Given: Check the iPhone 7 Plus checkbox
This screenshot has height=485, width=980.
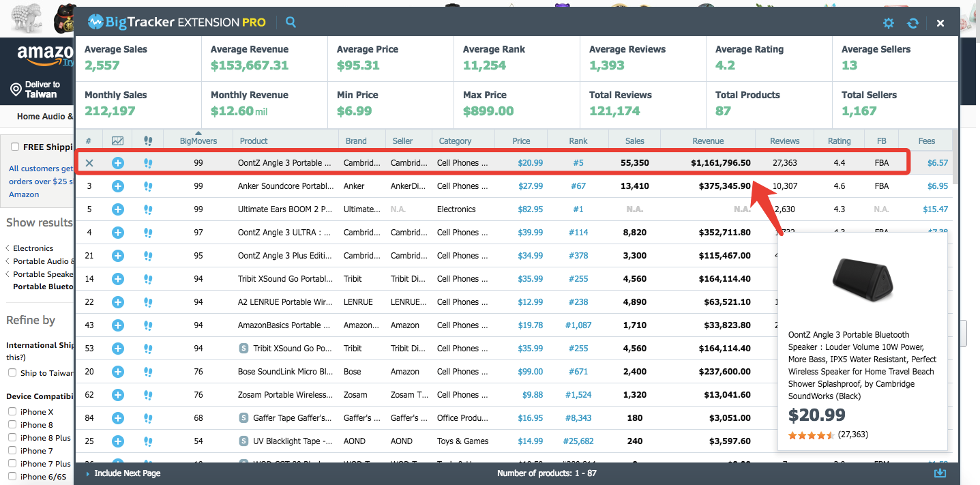Looking at the screenshot, I should [12, 464].
